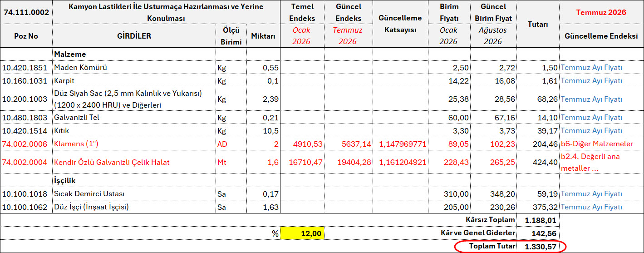Viewport: 644px width, 253px height.
Task: Select the red Klamens (1") item cell
Action: (x=134, y=144)
